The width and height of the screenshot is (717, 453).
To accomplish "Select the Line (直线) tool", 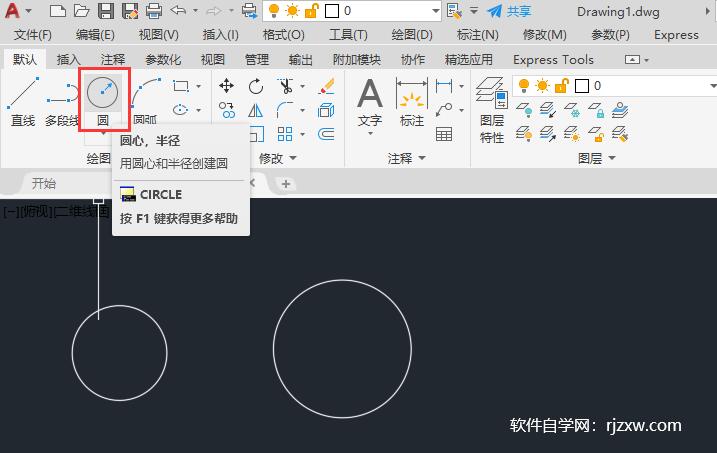I will click(23, 101).
